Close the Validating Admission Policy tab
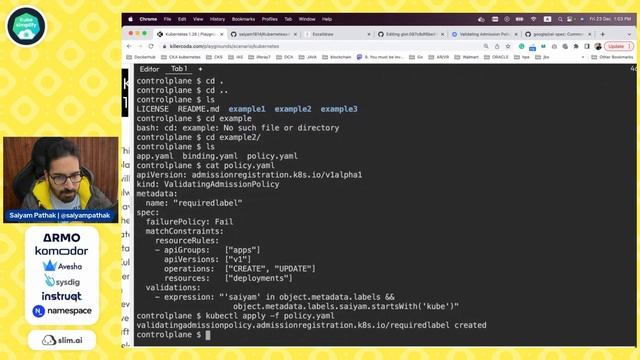Image resolution: width=640 pixels, height=360 pixels. pos(516,34)
